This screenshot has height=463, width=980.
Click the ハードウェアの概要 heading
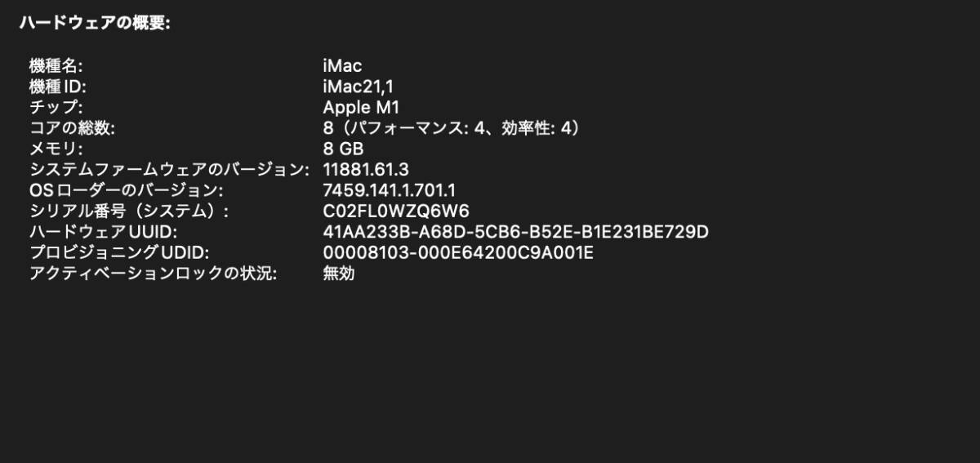pyautogui.click(x=95, y=23)
